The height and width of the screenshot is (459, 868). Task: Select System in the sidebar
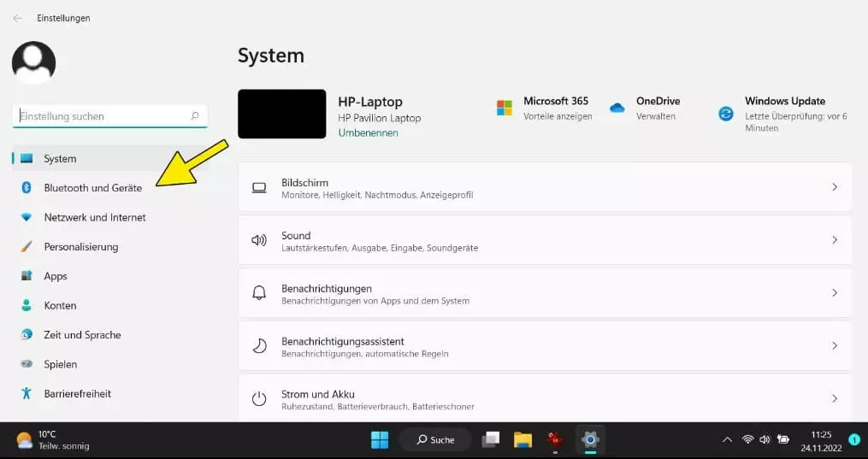(109, 159)
